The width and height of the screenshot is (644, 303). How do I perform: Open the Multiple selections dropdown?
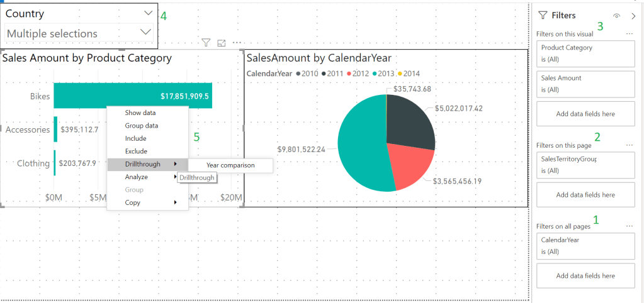tap(145, 33)
